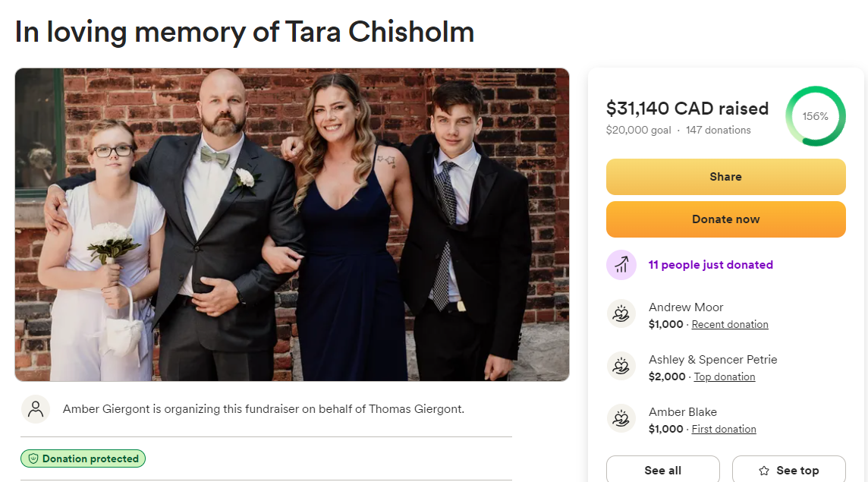
Task: Click the star icon on See top
Action: [764, 471]
